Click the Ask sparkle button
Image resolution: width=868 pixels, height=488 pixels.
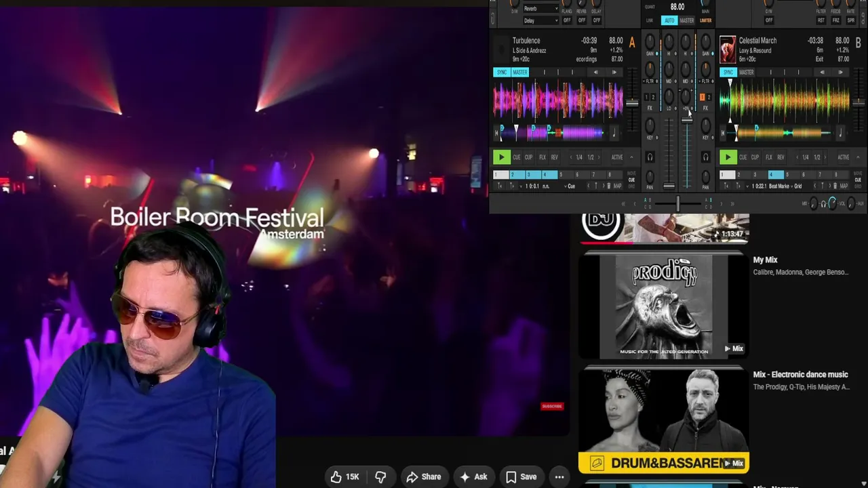473,476
